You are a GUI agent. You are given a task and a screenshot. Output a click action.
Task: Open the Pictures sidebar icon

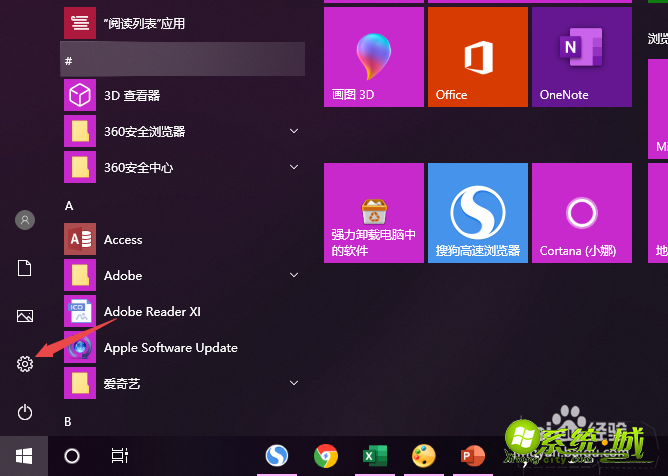click(25, 316)
